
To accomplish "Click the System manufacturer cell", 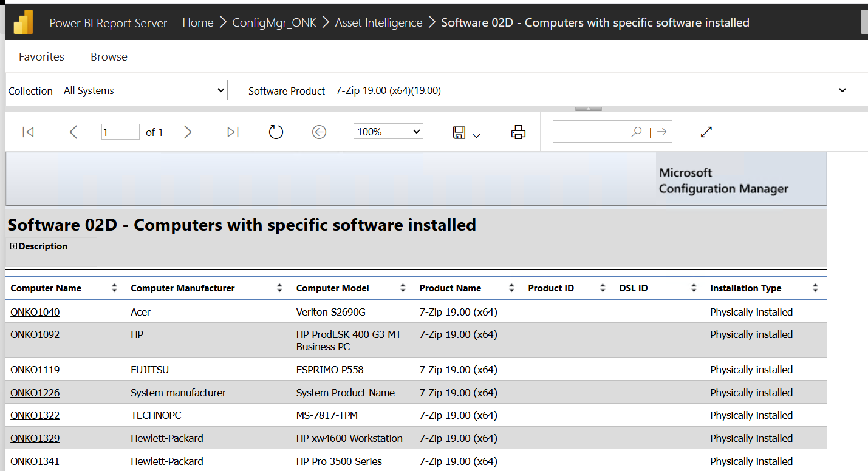I will click(178, 393).
